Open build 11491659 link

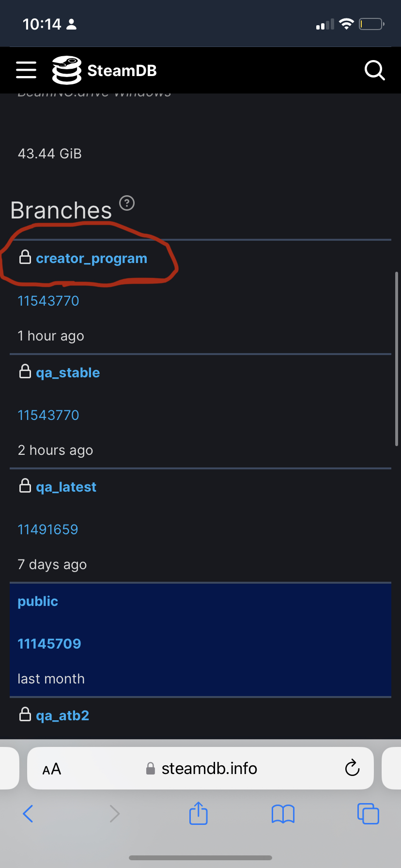48,529
